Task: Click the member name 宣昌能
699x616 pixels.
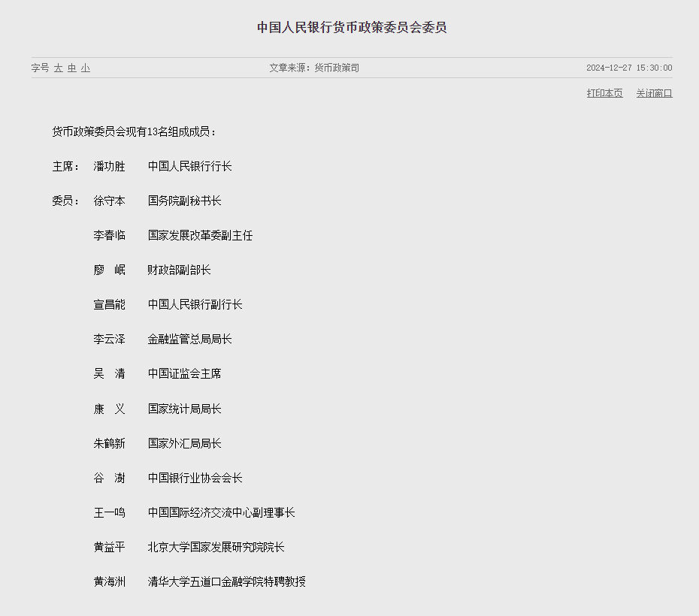Action: click(109, 305)
